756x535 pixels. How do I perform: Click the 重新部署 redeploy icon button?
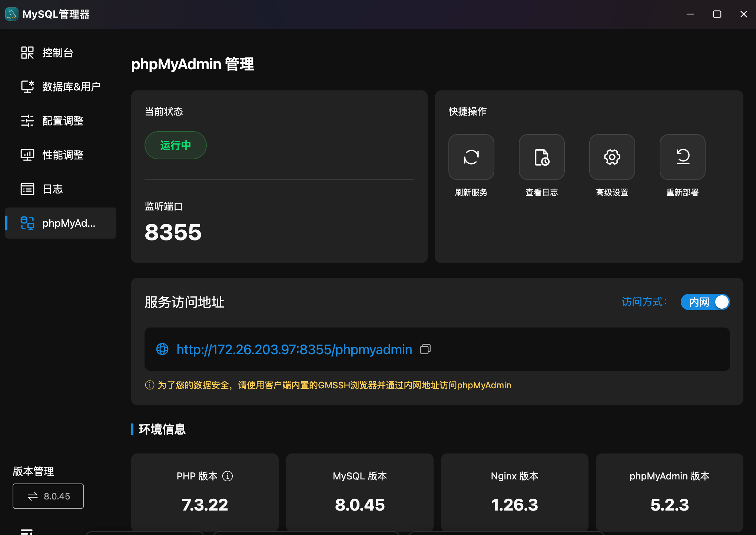click(682, 157)
